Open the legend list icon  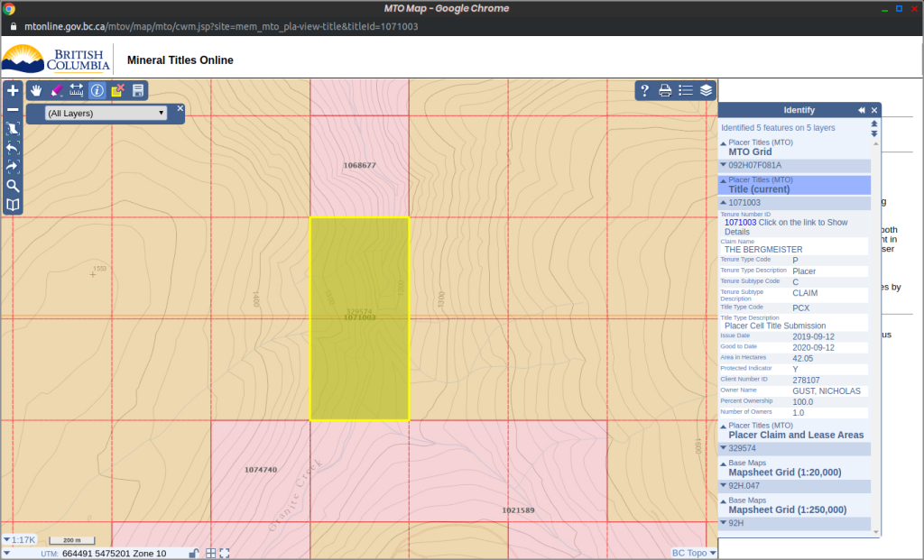[x=686, y=90]
